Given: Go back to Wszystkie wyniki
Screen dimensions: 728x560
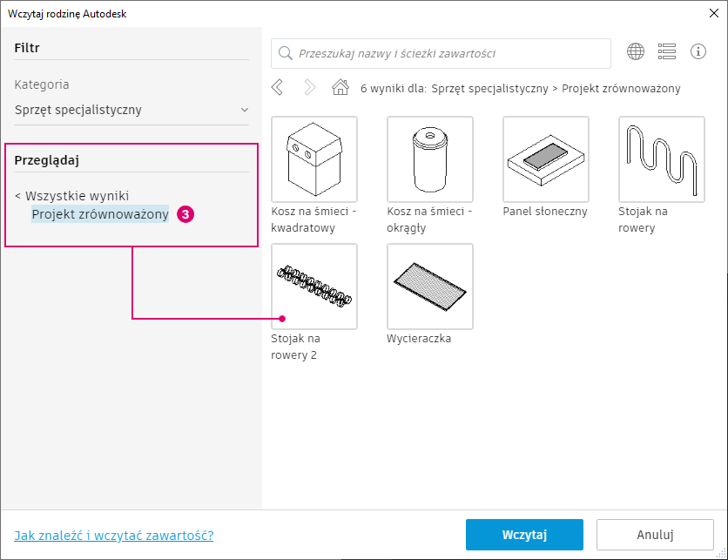Looking at the screenshot, I should [72, 196].
